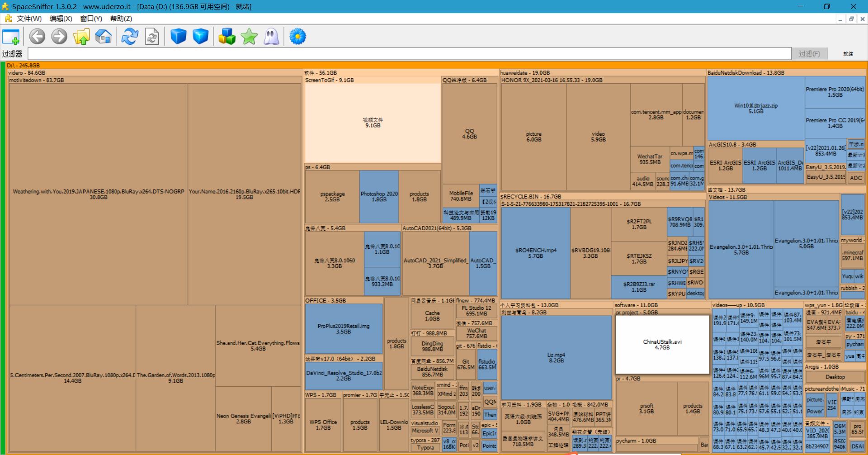Toggle the ghost unknown space display

[271, 37]
